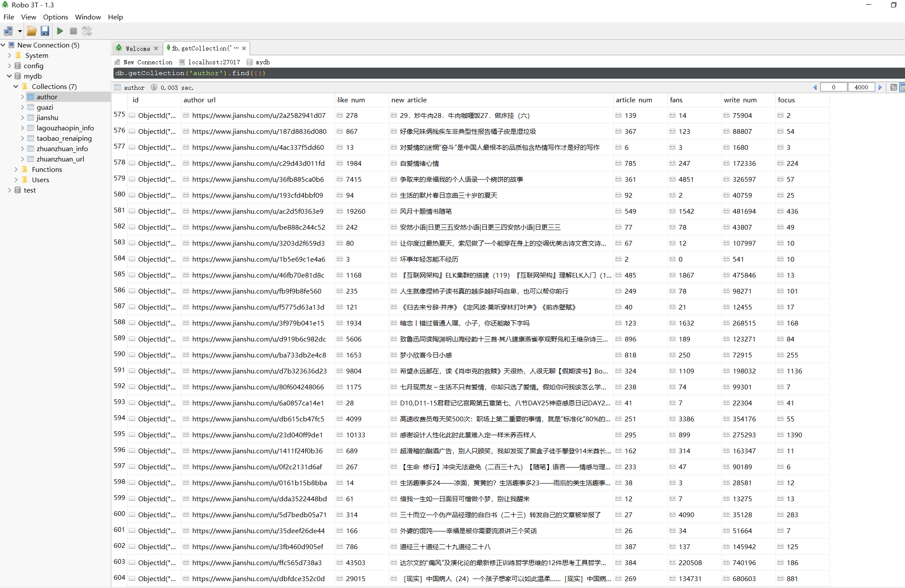Run the query with the green Execute button

click(60, 31)
